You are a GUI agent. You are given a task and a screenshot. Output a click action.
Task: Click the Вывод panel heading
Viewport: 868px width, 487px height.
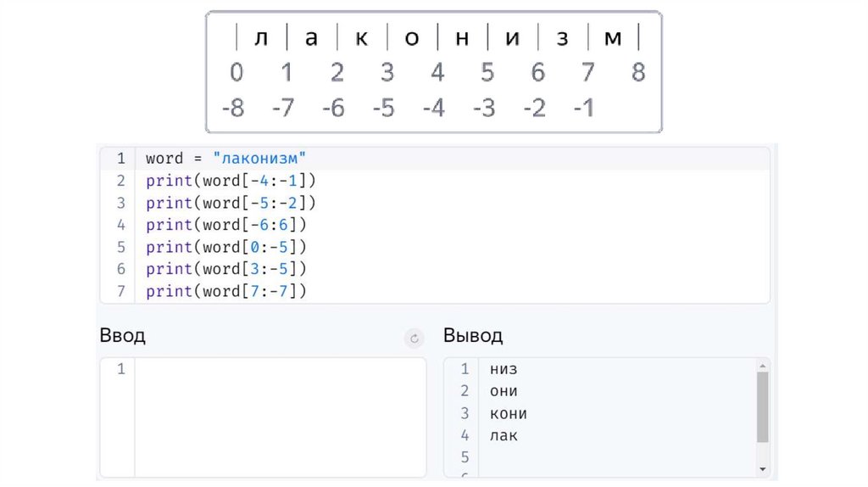pos(473,335)
